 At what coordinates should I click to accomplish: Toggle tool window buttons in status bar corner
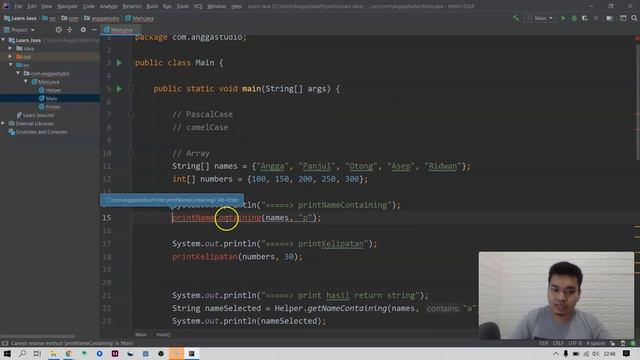click(4, 343)
